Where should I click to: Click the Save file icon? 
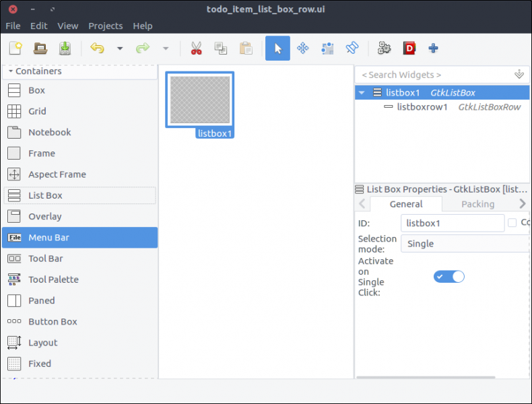point(65,48)
